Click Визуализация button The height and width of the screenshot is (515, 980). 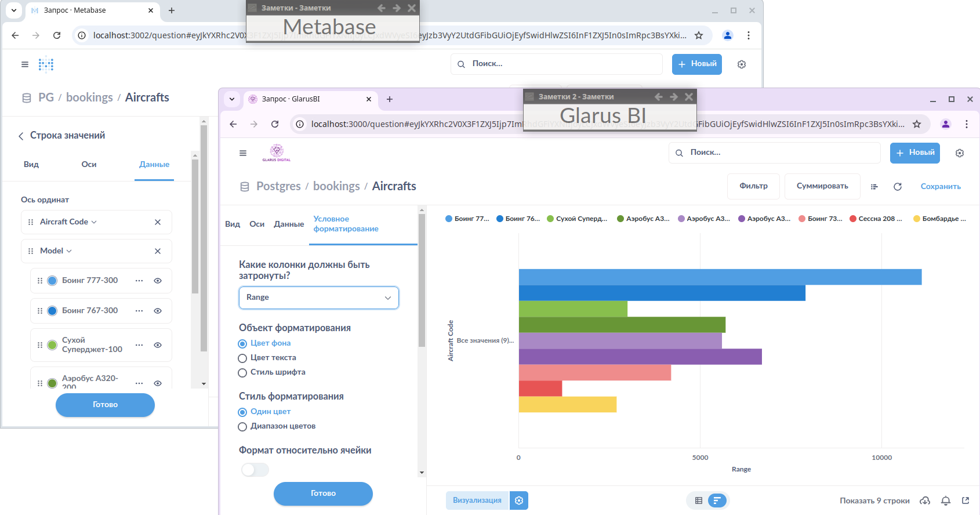pos(477,501)
